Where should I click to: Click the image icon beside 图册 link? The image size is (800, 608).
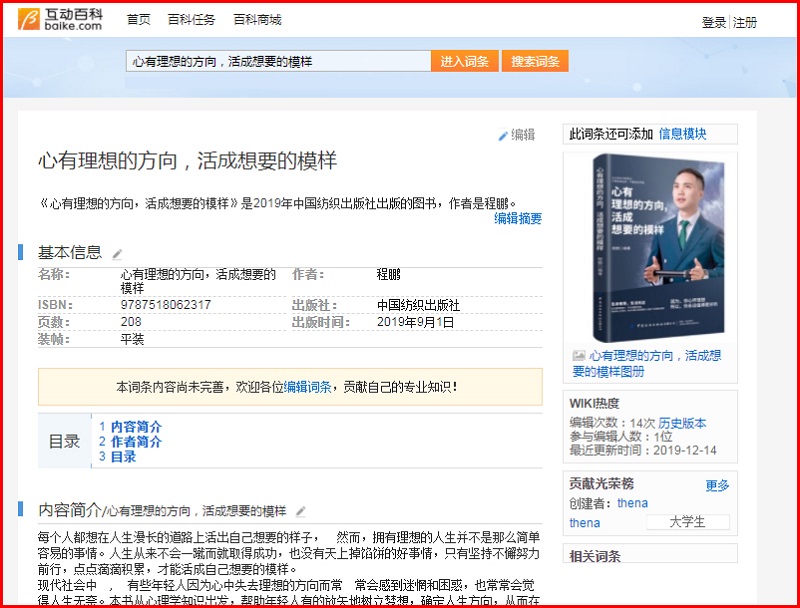coord(578,355)
